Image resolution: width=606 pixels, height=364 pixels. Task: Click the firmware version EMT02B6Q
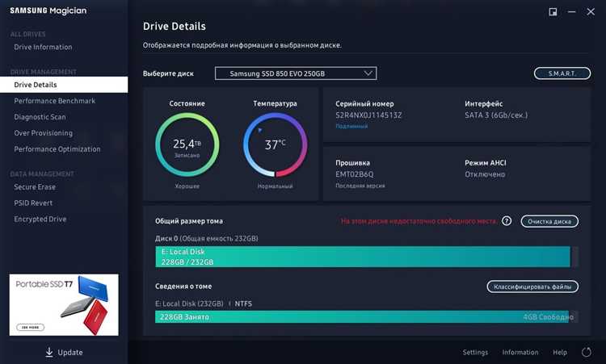pos(355,174)
